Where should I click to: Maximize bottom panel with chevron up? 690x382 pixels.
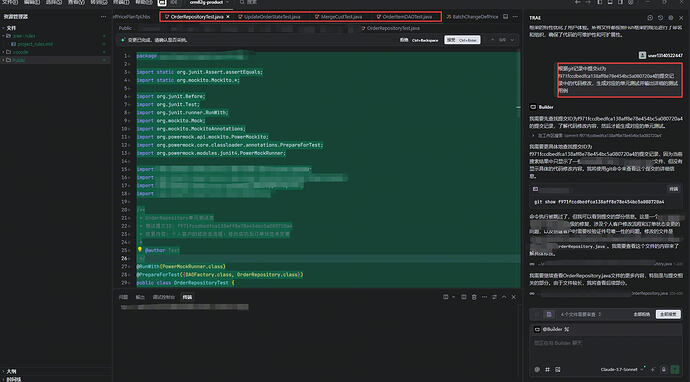pyautogui.click(x=504, y=297)
